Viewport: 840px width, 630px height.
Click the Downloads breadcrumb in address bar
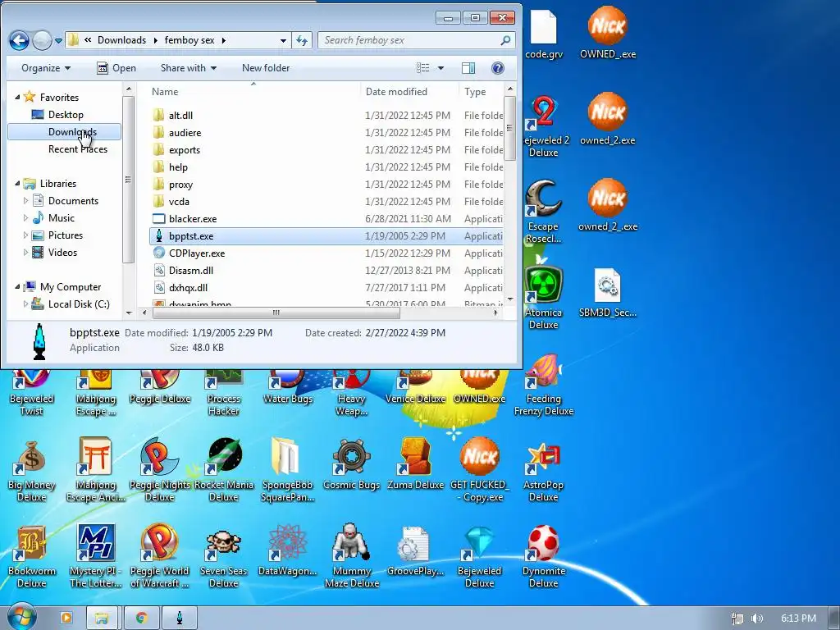pyautogui.click(x=121, y=40)
